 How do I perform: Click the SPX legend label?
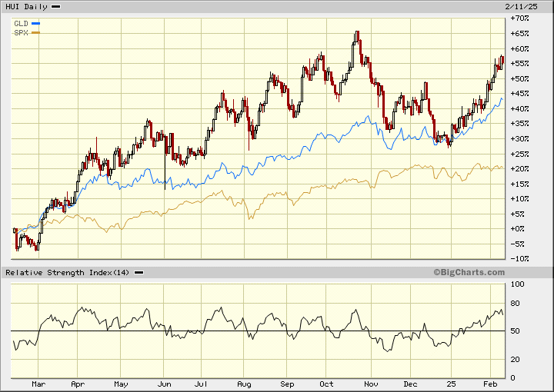[x=22, y=33]
